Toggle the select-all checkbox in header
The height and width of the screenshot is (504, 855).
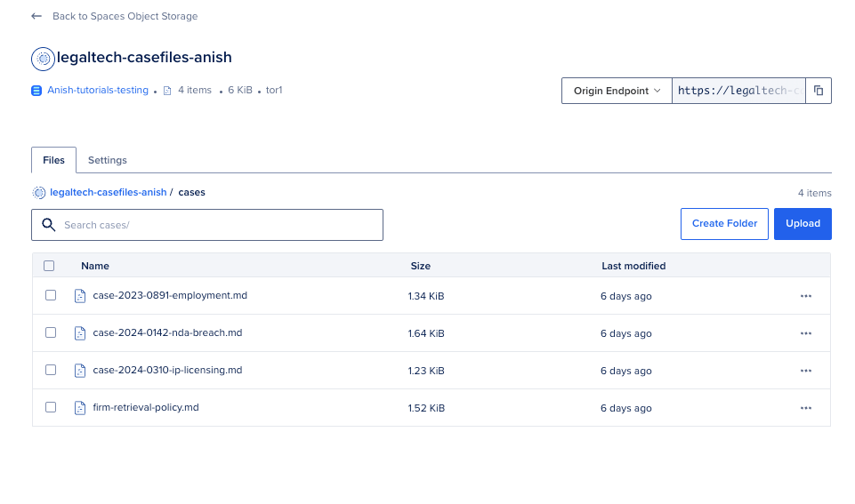[49, 266]
